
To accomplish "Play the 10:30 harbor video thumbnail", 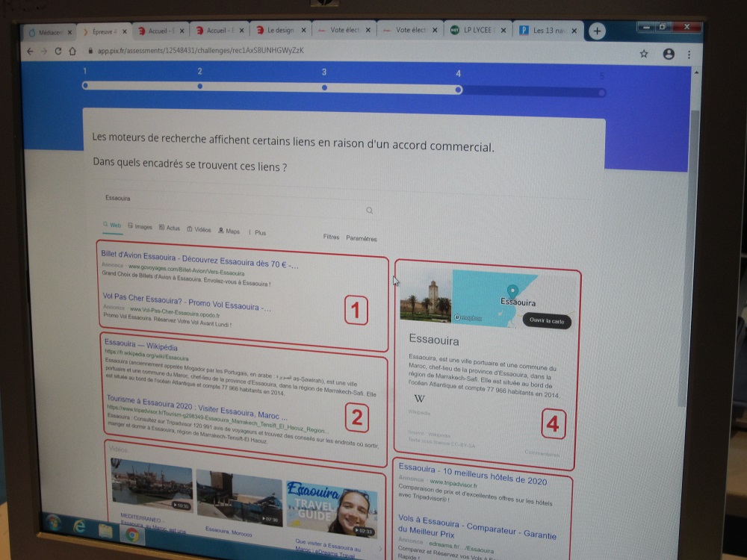I will tap(152, 485).
